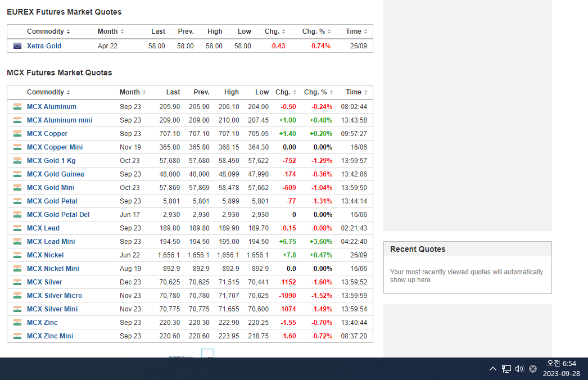Open the MCX Copper Mini quote

(x=55, y=147)
